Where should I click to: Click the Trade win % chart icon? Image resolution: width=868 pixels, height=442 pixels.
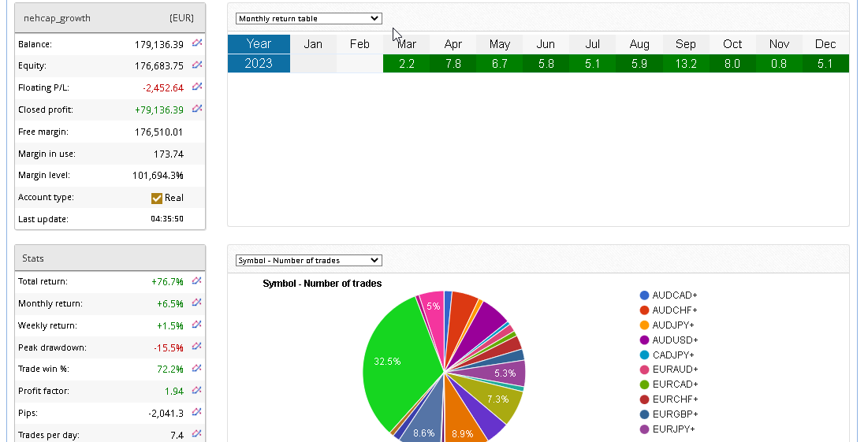197,369
